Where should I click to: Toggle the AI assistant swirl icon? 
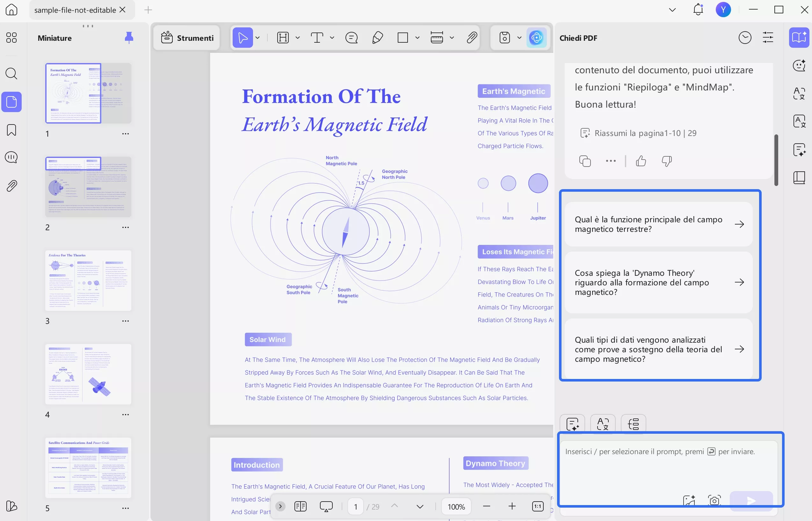(536, 38)
